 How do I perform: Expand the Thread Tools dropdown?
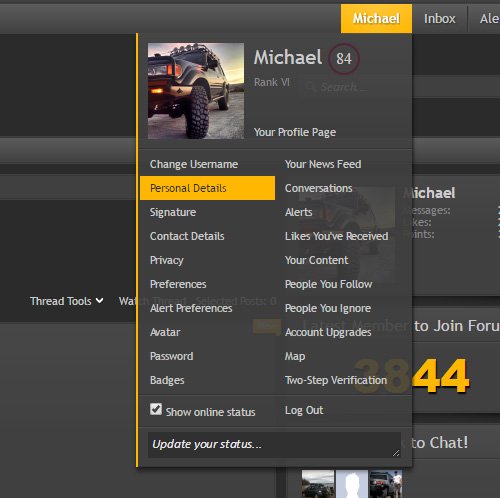point(66,301)
